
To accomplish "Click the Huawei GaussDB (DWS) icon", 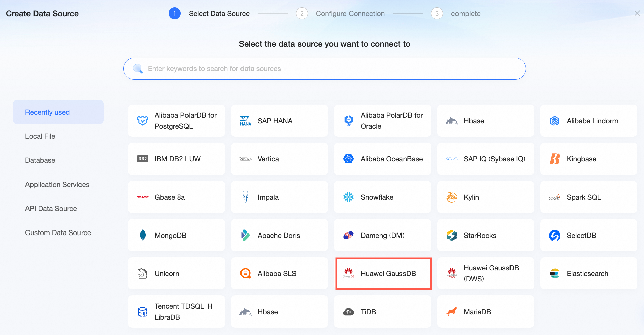I will click(451, 273).
